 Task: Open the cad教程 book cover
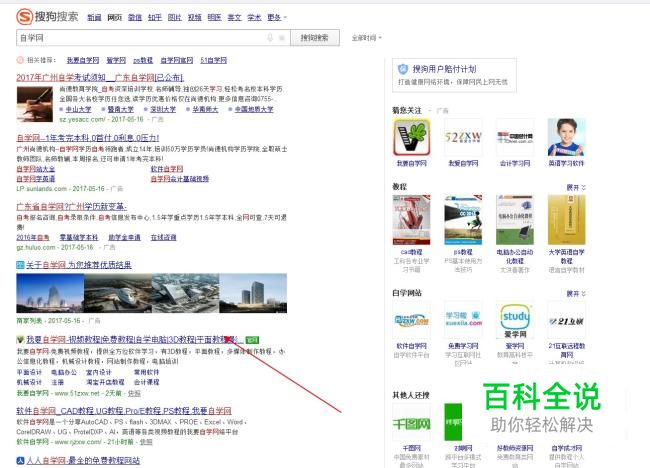coord(411,220)
